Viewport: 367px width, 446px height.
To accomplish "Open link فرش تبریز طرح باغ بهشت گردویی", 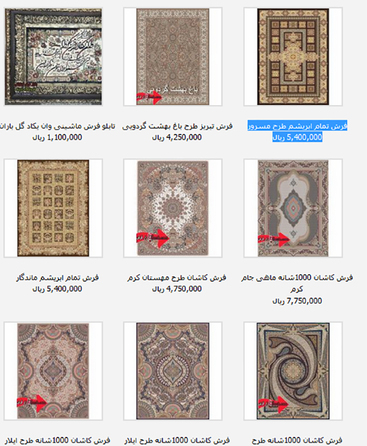I will 177,126.
